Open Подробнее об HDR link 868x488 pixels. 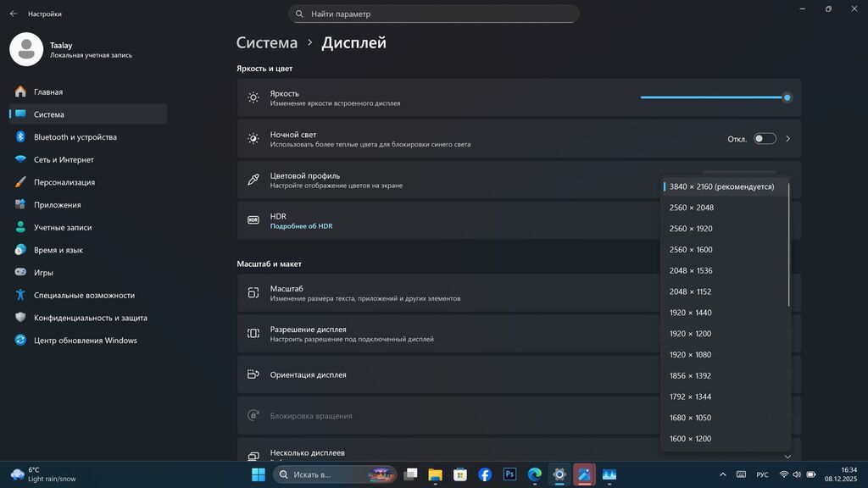tap(301, 226)
